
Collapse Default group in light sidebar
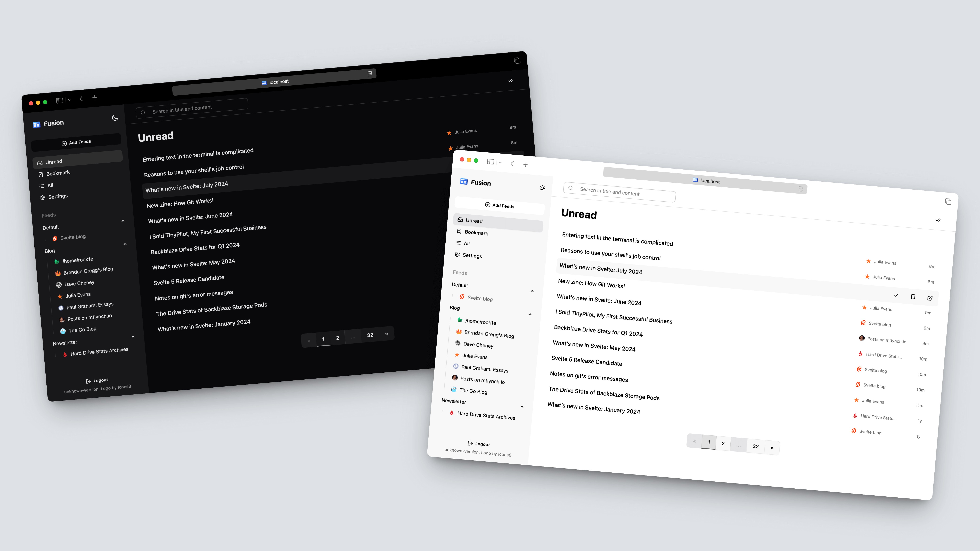[532, 291]
